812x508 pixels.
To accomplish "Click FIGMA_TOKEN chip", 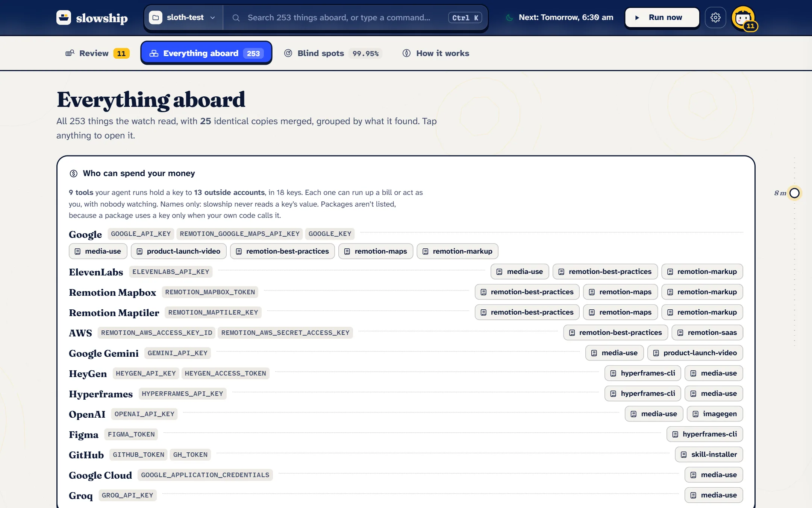I will pyautogui.click(x=131, y=434).
